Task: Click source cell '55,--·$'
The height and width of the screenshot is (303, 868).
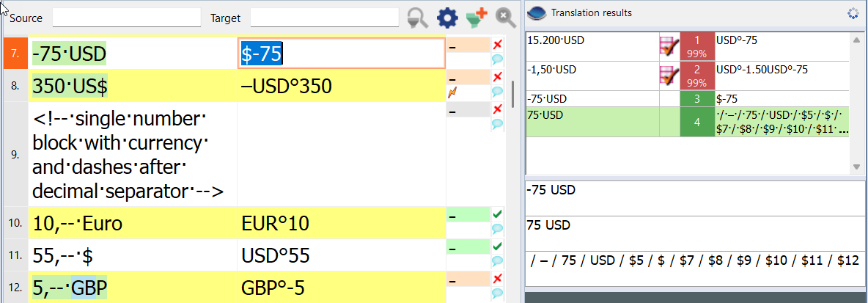Action: [132, 255]
